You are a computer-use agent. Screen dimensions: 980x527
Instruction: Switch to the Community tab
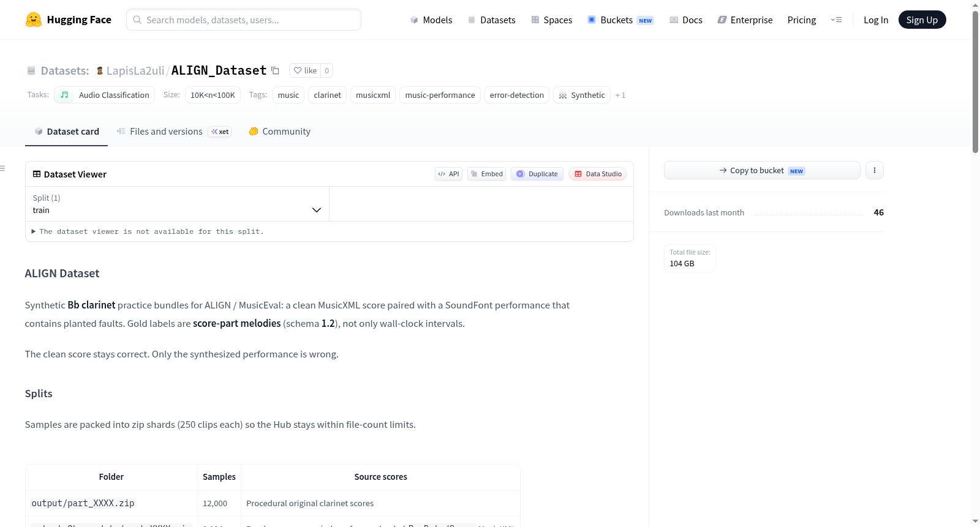point(279,132)
